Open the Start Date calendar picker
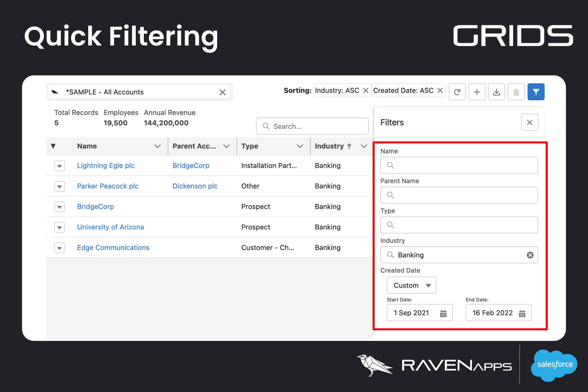Screen dimensions: 588x392 pos(443,313)
